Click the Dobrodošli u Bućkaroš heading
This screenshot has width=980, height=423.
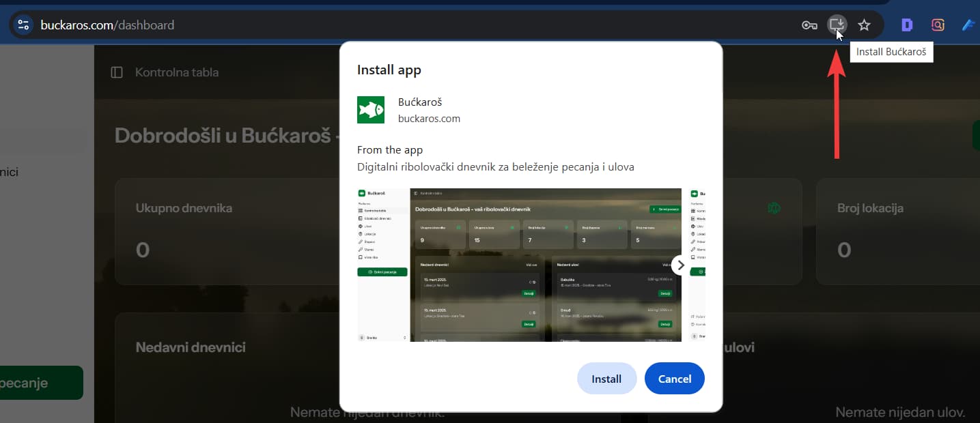click(x=227, y=135)
